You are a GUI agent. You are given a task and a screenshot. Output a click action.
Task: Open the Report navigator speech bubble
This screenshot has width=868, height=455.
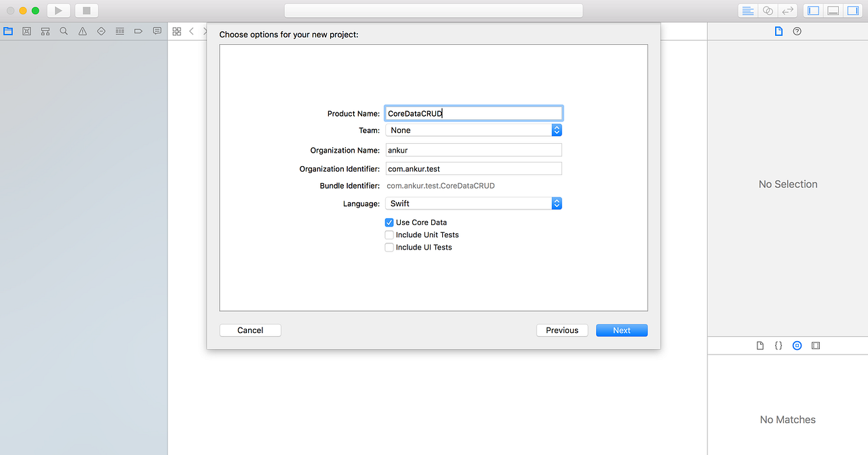(157, 31)
